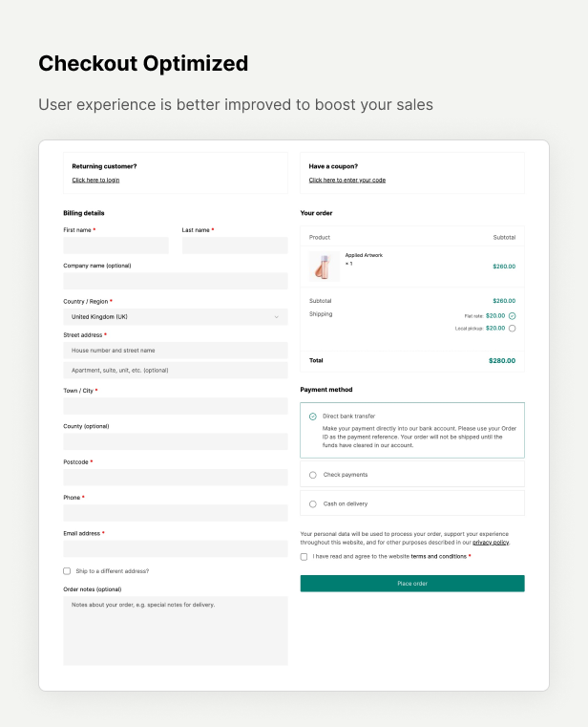Select the Local pickup shipping option
The height and width of the screenshot is (727, 588).
pyautogui.click(x=513, y=329)
